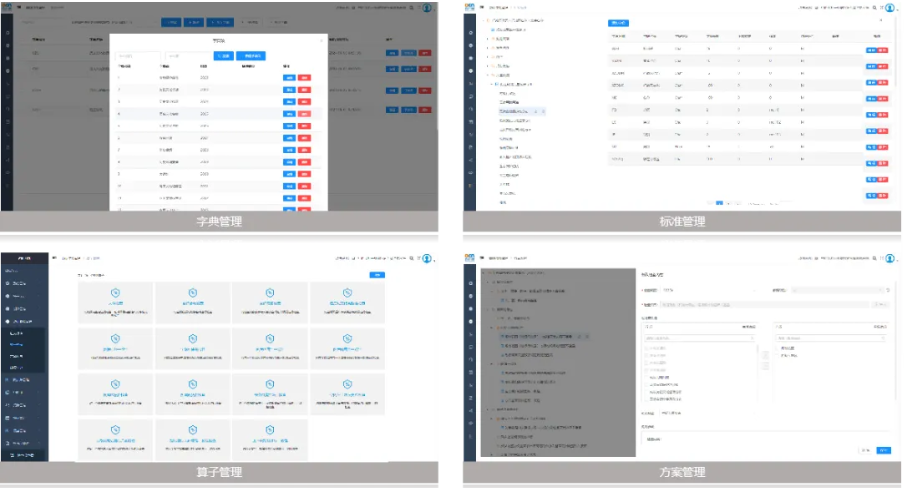Delete the first row in dictionary dialog
This screenshot has height=488, width=904.
click(x=304, y=77)
